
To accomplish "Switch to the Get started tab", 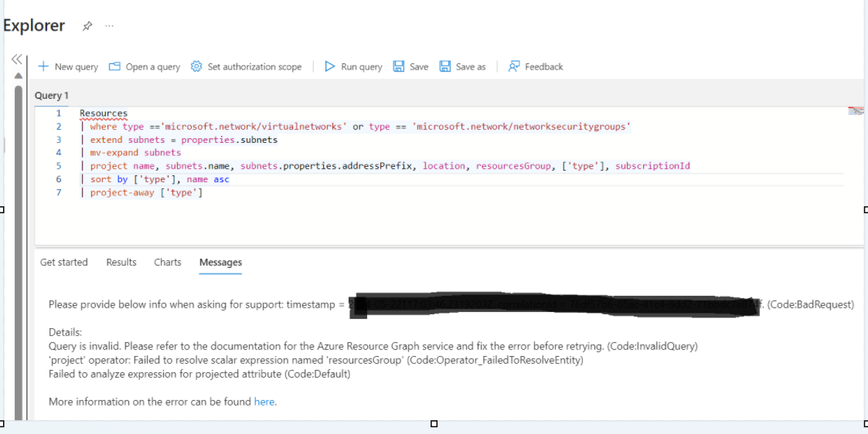I will (63, 262).
